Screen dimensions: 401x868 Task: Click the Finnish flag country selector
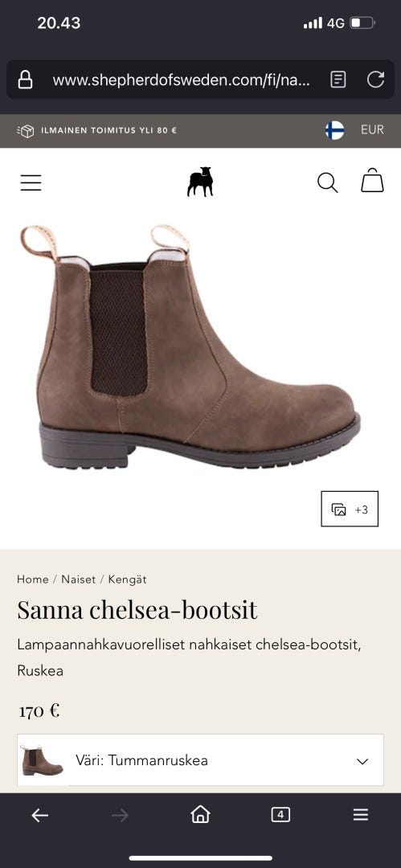334,130
